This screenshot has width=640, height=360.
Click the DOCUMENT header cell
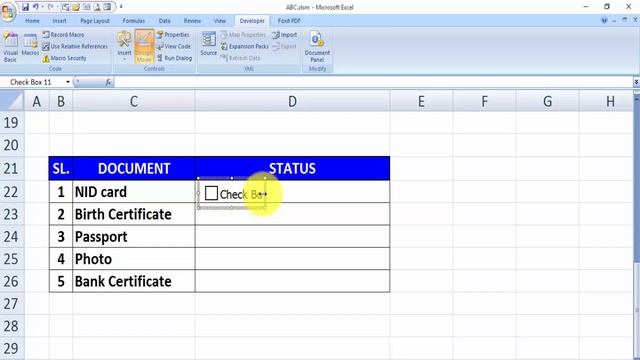pos(134,168)
